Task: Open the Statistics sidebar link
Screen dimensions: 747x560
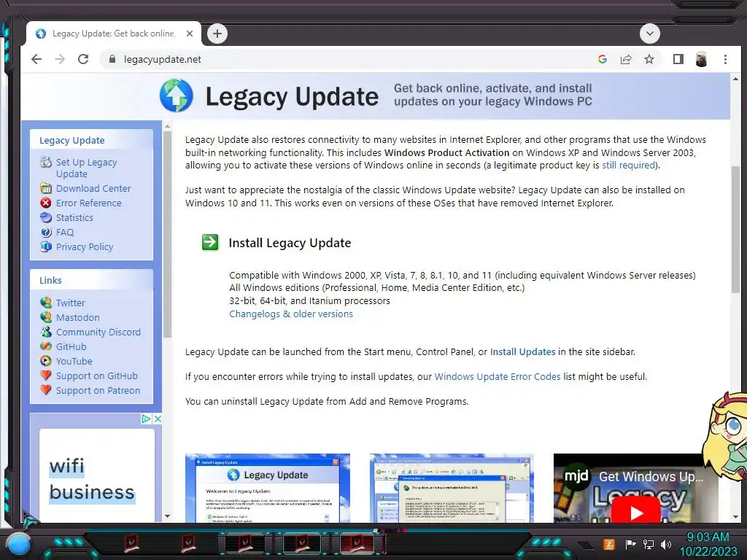Action: [x=74, y=217]
